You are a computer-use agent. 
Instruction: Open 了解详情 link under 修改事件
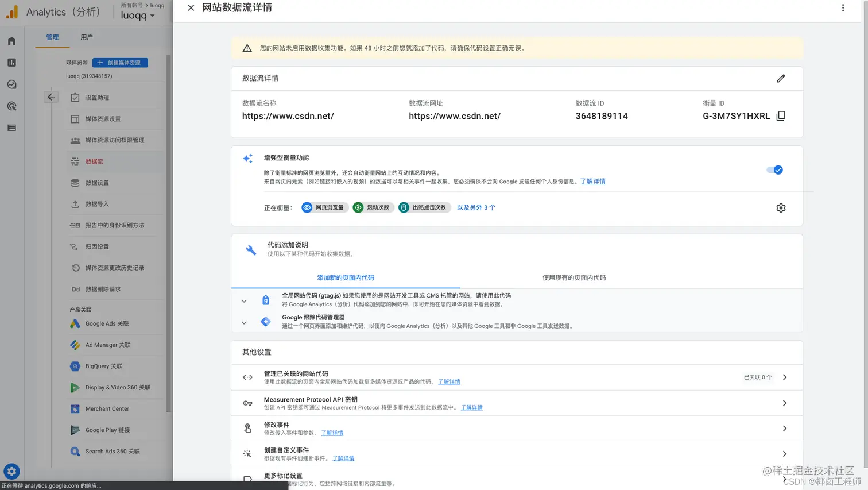332,433
